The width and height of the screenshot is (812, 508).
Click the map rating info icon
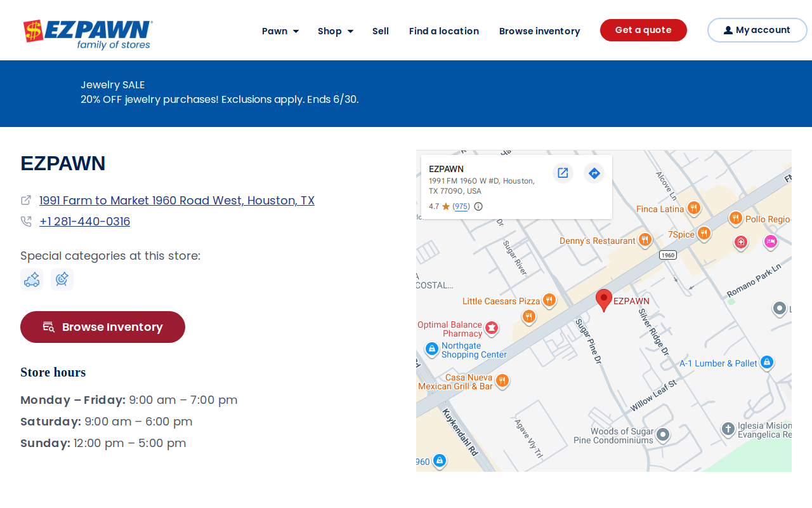(478, 206)
